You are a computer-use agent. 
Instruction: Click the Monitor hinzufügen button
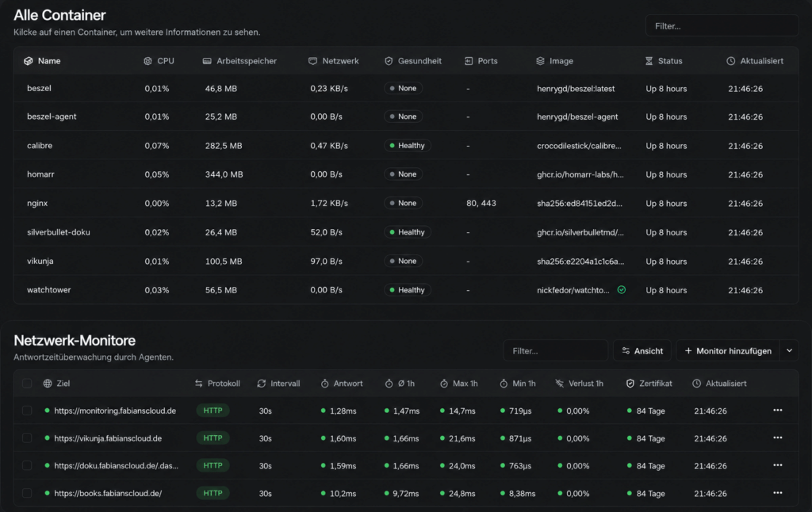728,351
